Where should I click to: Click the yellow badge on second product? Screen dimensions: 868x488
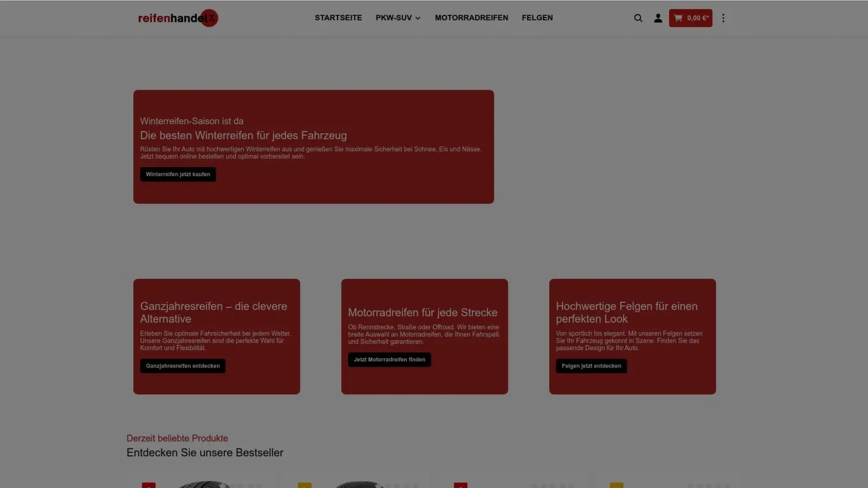305,485
